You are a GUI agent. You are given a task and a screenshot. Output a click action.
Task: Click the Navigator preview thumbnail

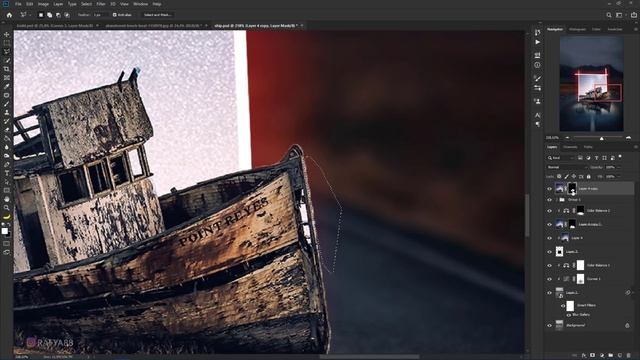click(591, 84)
